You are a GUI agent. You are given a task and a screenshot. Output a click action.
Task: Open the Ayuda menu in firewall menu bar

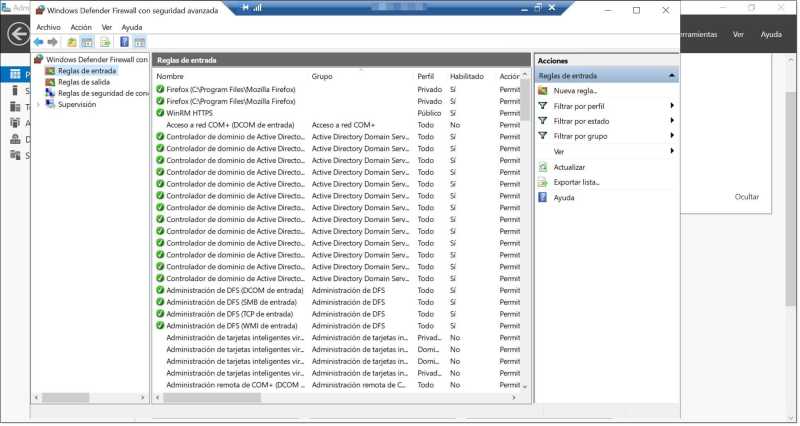point(132,28)
